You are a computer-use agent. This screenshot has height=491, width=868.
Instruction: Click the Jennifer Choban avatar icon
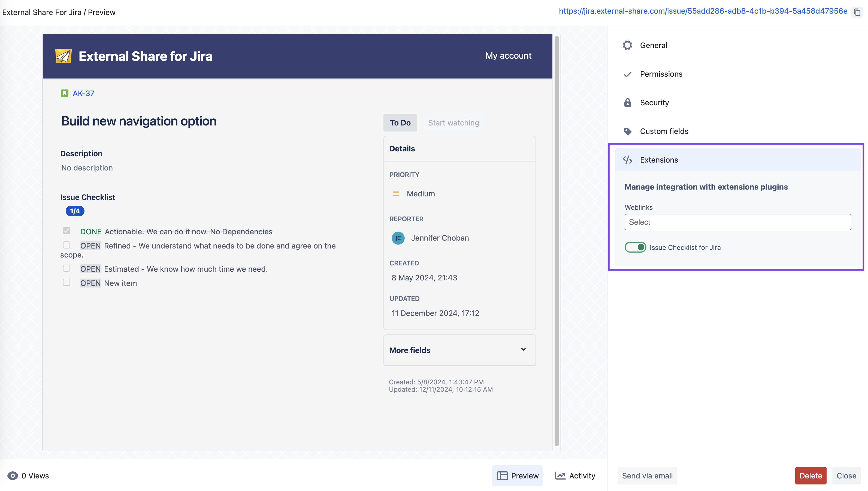point(398,238)
